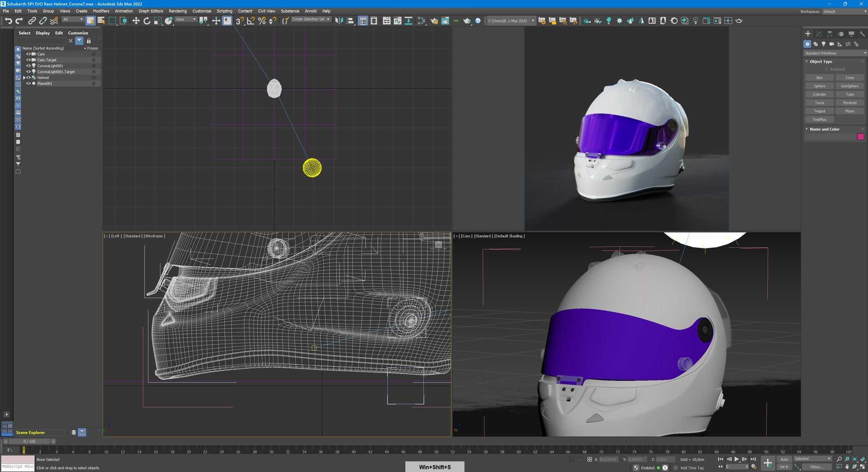This screenshot has width=868, height=472.
Task: Click the Render Production teapot icon
Action: [x=467, y=21]
